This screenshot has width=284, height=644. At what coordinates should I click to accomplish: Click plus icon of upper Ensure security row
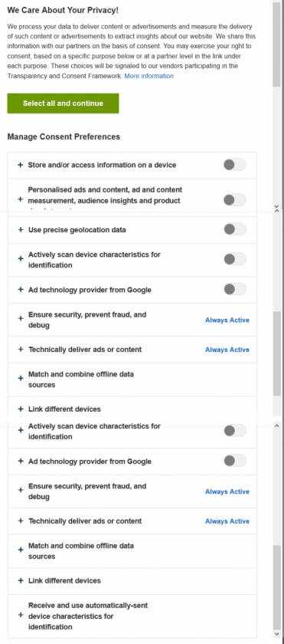coord(21,318)
